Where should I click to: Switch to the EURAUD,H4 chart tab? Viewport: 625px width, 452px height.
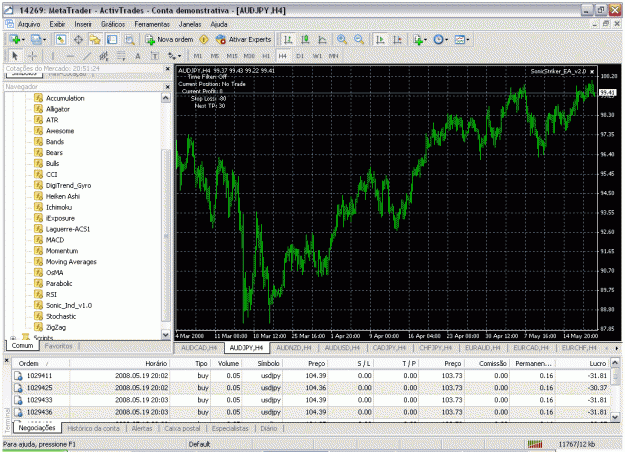click(483, 348)
